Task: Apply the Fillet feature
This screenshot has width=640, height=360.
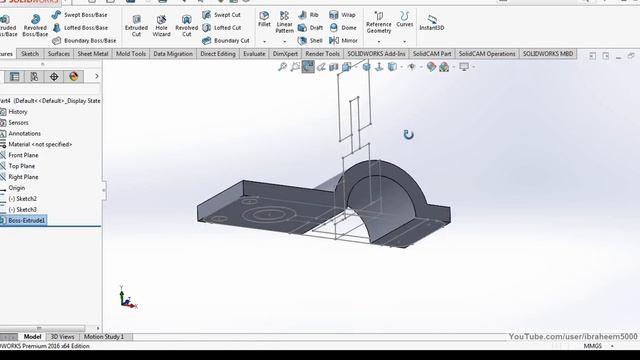Action: tap(264, 19)
